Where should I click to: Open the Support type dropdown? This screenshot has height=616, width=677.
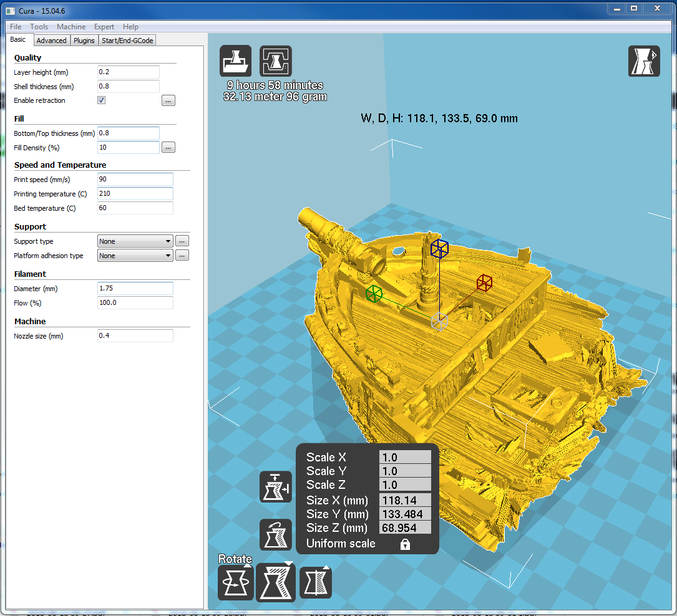[x=135, y=241]
